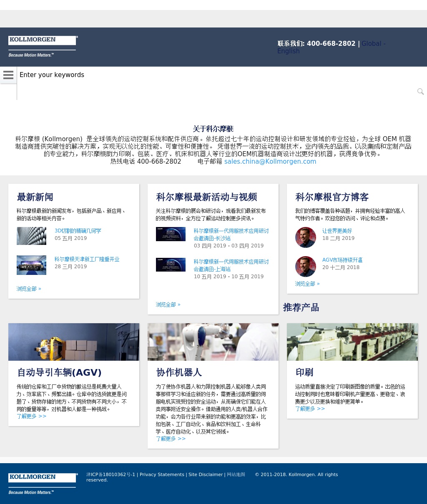Open the Changsha seminar event thumbnail

click(171, 234)
